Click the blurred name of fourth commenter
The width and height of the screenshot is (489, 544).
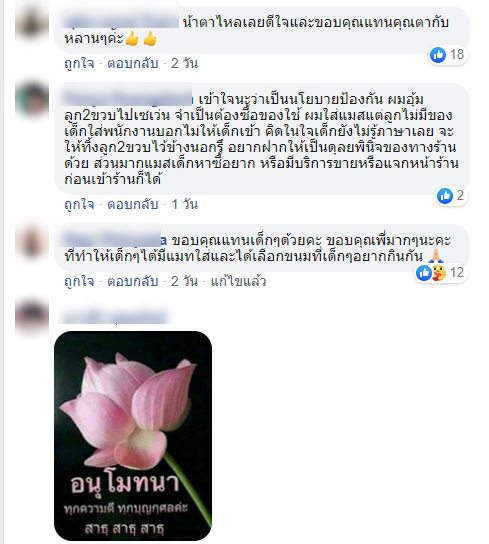point(116,316)
